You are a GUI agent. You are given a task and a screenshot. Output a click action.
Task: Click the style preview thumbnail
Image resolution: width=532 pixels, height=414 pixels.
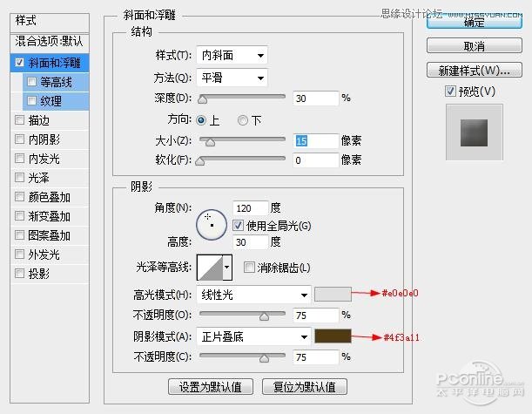[474, 132]
